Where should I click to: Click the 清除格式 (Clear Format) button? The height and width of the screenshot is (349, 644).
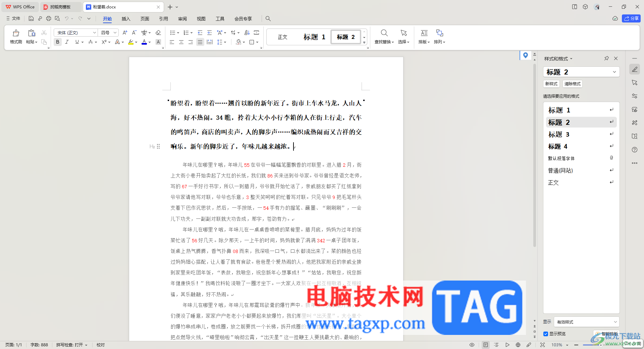coord(572,84)
